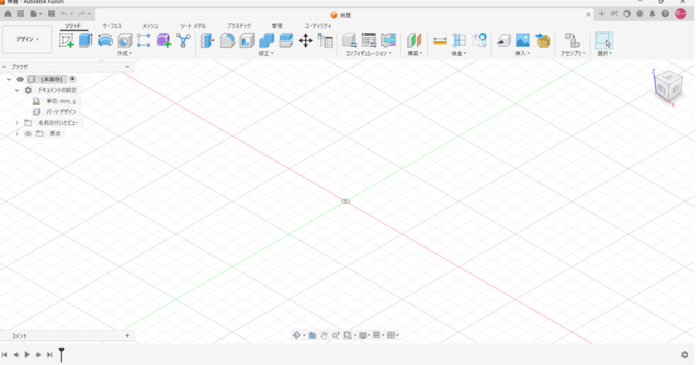
Task: Toggle the activate radio button on root component
Action: point(72,79)
